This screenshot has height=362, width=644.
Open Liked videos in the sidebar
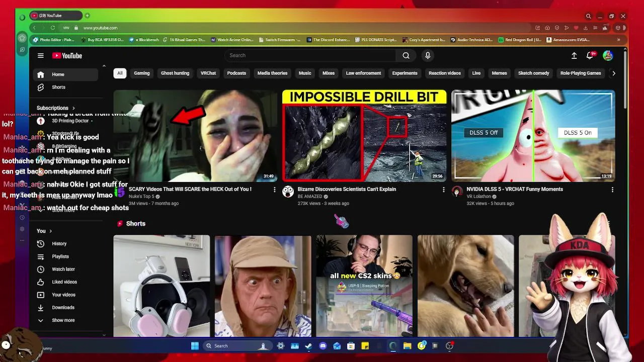point(65,282)
